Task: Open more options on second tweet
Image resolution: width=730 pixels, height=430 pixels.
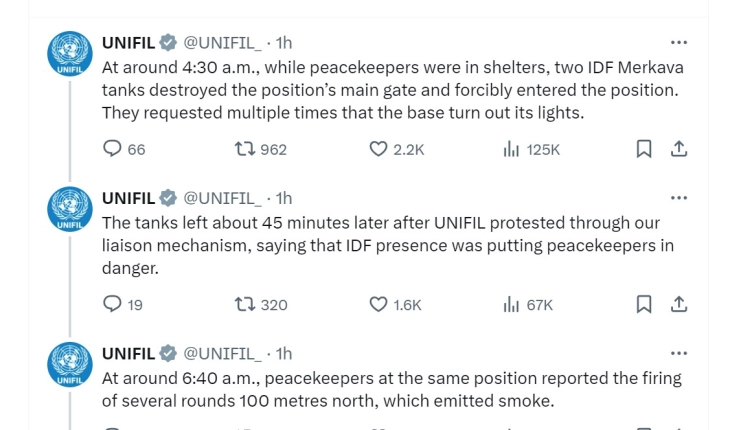Action: coord(679,198)
